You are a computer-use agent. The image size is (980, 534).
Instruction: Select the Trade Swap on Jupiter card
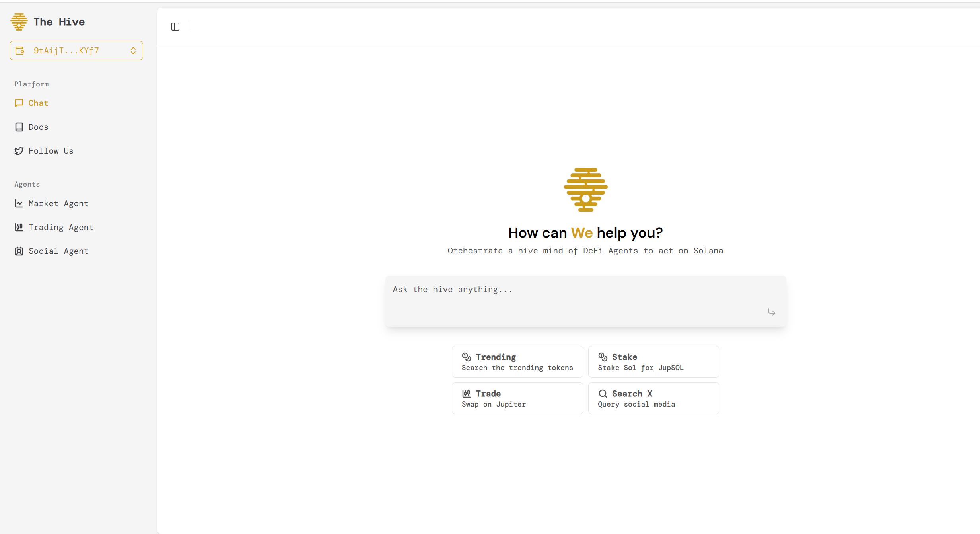(x=517, y=398)
